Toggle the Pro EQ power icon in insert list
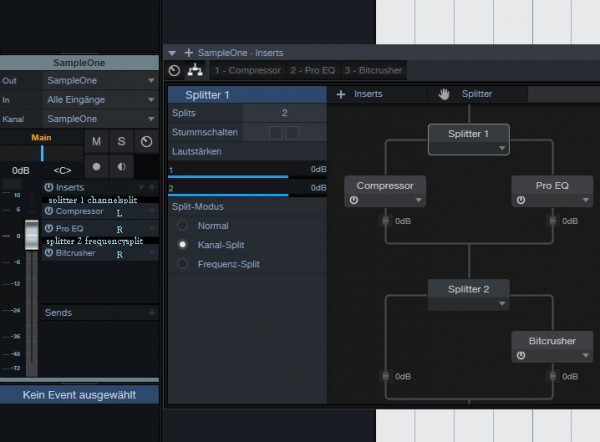Image resolution: width=600 pixels, height=442 pixels. [49, 228]
